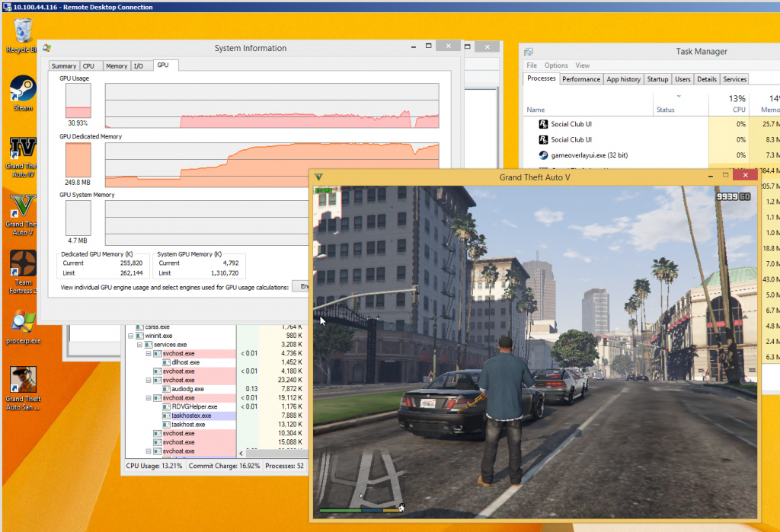
Task: Open the Memory tab in System Information
Action: coord(117,66)
